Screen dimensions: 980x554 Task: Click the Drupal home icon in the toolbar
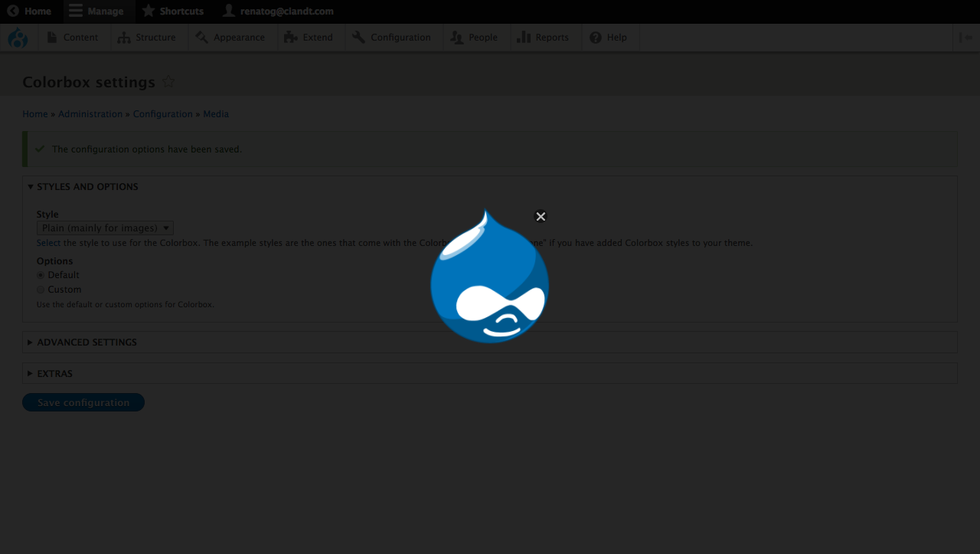(18, 38)
